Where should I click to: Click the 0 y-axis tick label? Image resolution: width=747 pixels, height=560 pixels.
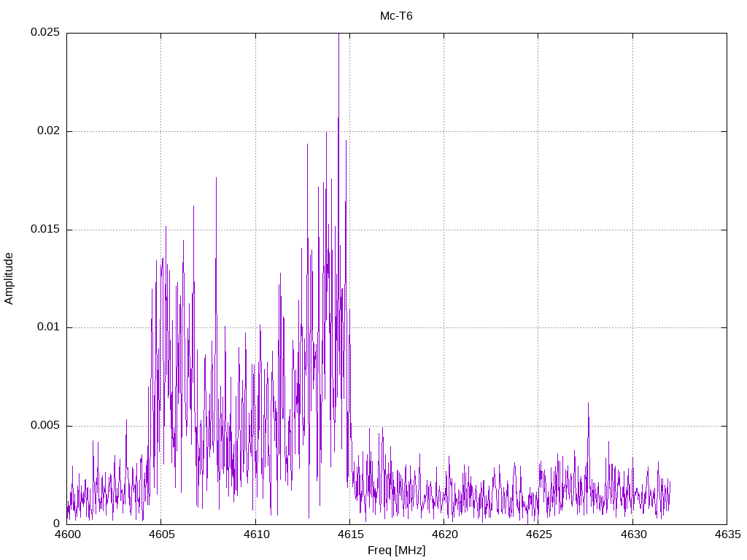click(x=56, y=524)
